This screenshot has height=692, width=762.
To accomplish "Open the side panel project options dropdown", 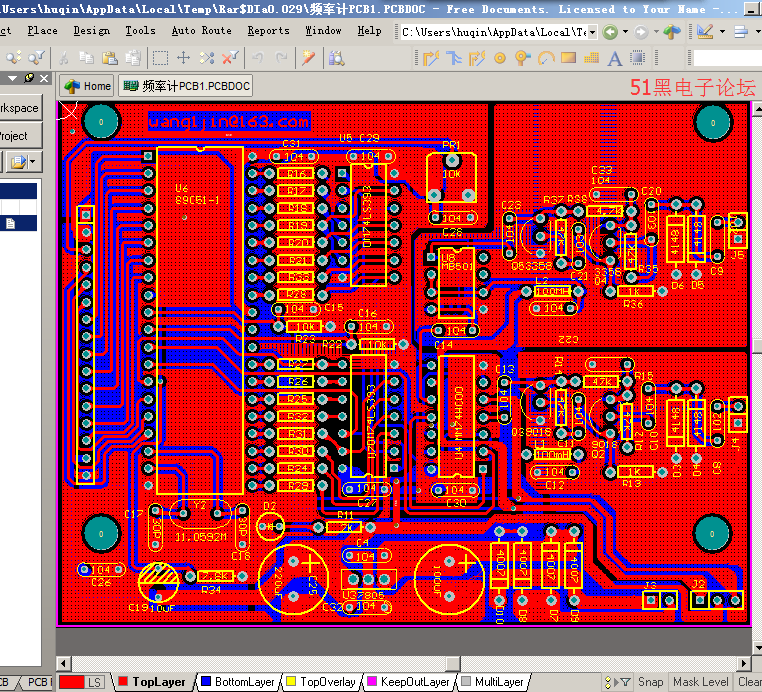I will click(33, 161).
